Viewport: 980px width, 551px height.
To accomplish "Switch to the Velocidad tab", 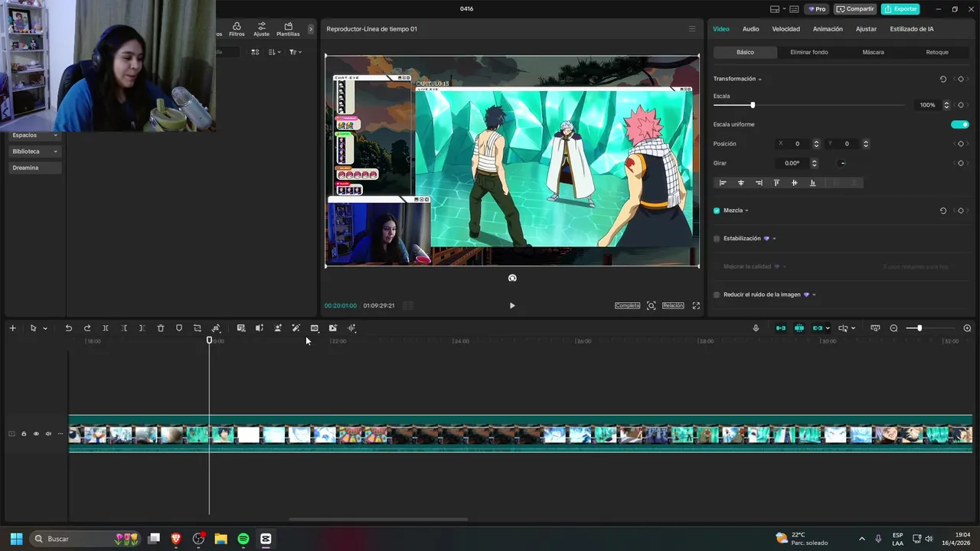I will tap(786, 29).
